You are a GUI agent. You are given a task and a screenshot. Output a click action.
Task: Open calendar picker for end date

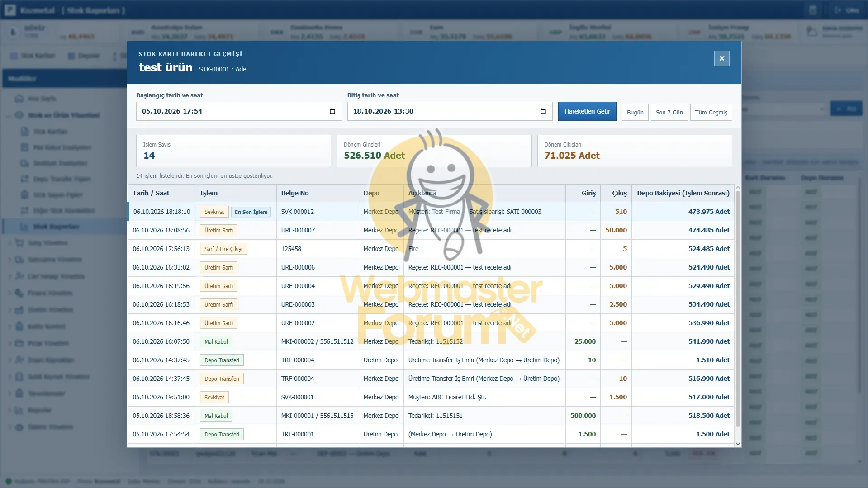pyautogui.click(x=543, y=111)
